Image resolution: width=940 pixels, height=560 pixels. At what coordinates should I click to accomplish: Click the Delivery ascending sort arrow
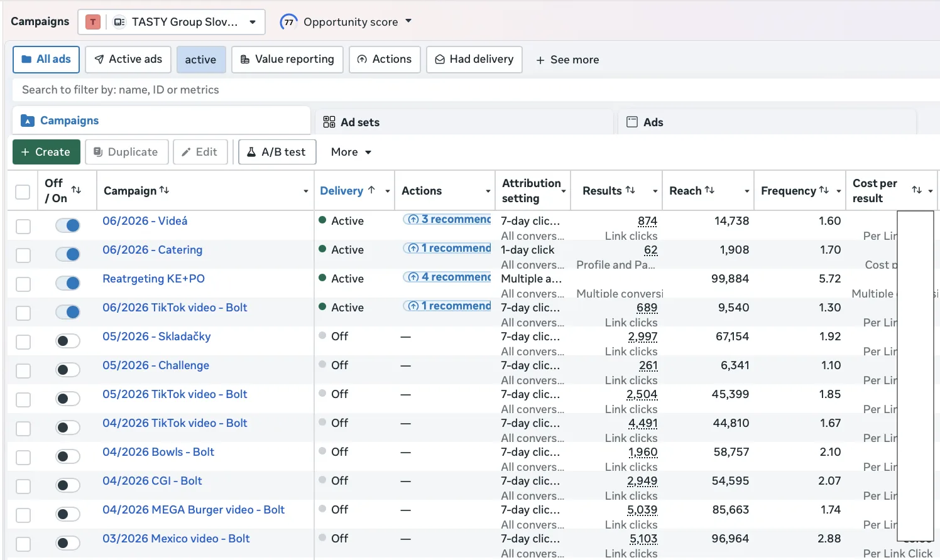[371, 190]
